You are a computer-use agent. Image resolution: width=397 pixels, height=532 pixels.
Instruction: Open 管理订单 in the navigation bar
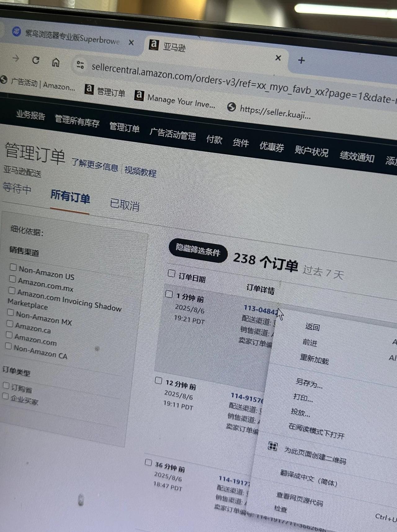[x=125, y=127]
